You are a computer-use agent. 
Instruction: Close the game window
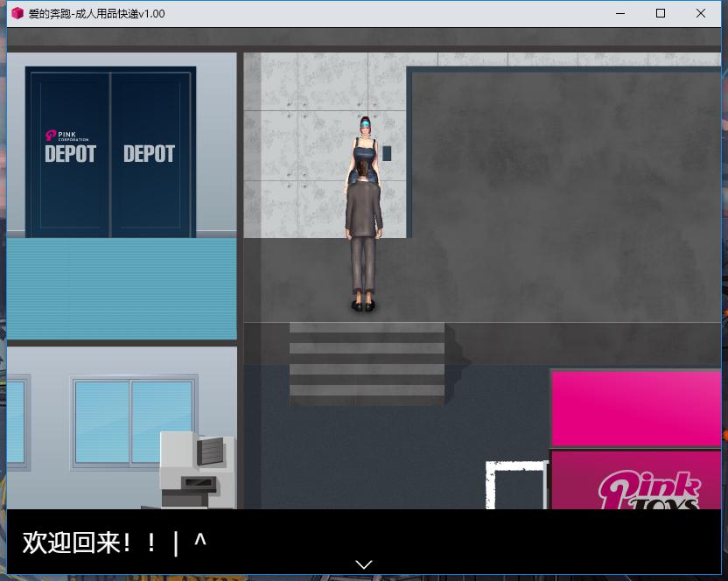701,13
